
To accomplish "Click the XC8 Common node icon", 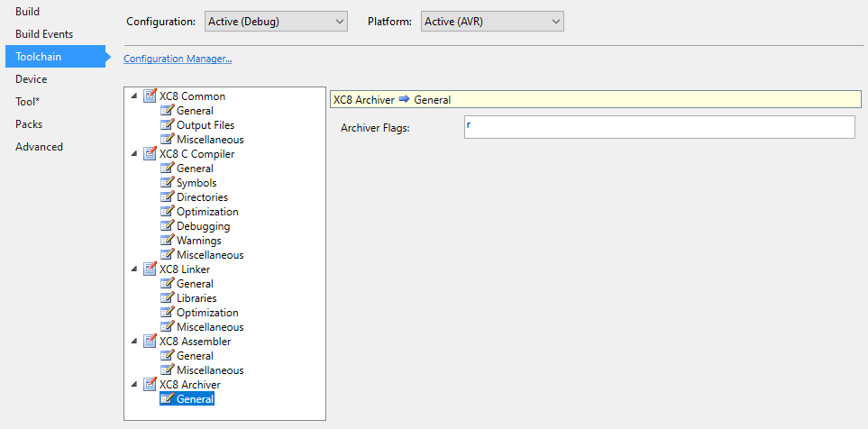I will (150, 96).
